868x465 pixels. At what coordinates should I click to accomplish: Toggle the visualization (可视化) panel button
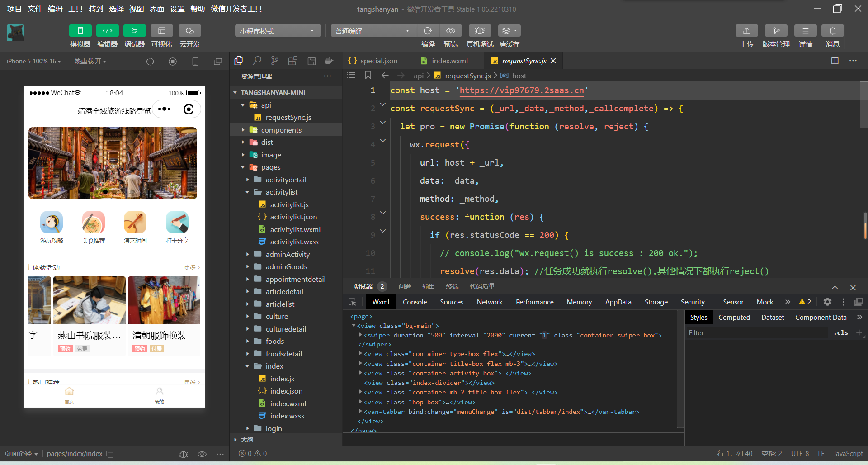(161, 31)
